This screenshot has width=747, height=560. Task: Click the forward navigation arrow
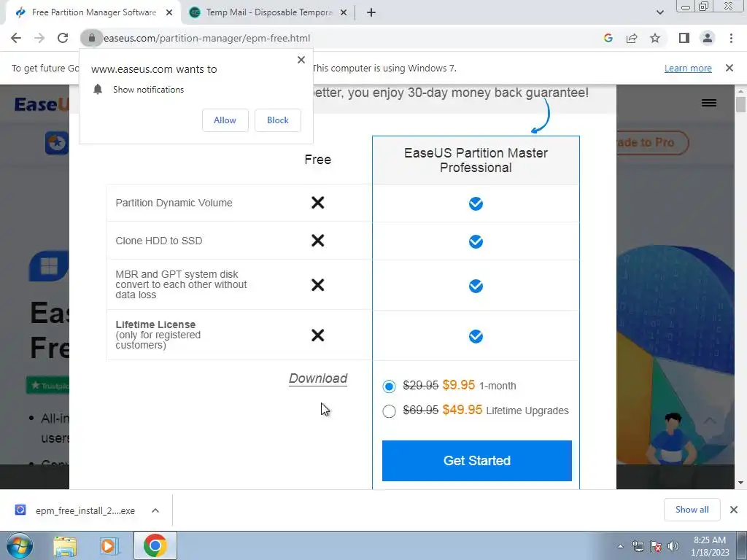click(39, 38)
